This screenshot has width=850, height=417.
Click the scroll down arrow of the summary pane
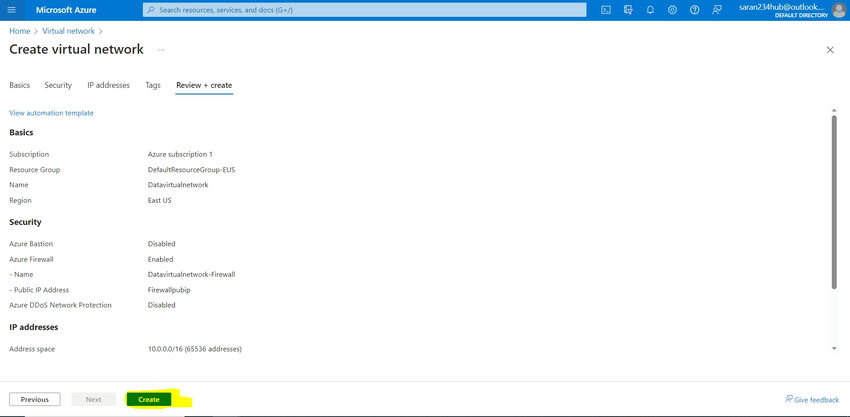[834, 348]
